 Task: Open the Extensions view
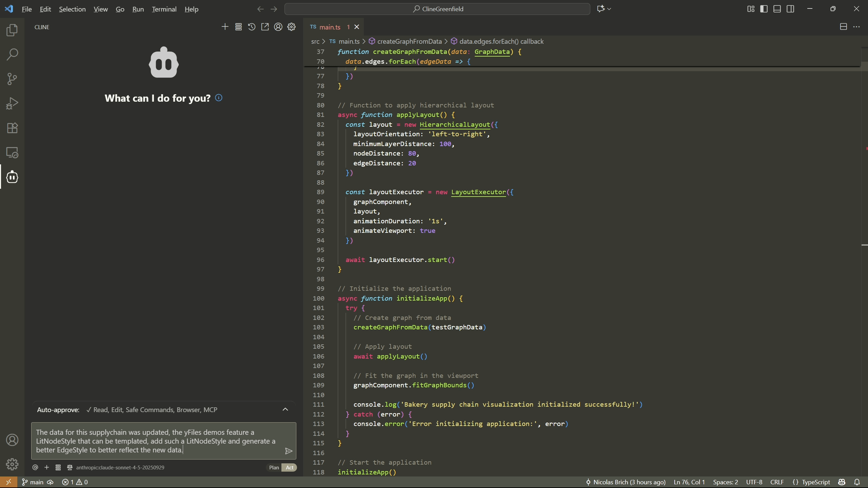12,128
